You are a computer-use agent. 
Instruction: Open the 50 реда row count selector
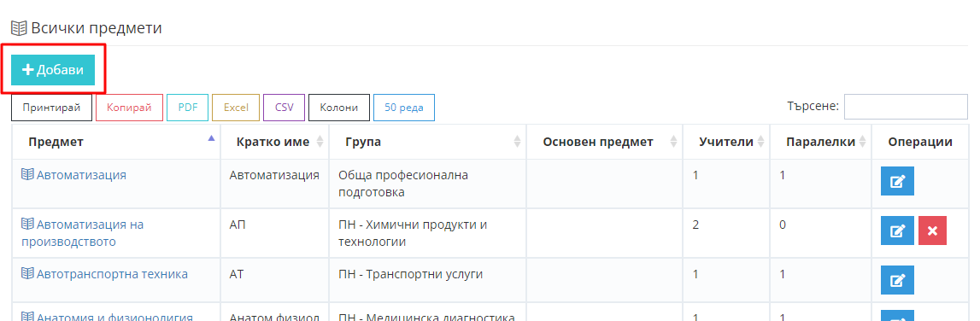pos(404,108)
